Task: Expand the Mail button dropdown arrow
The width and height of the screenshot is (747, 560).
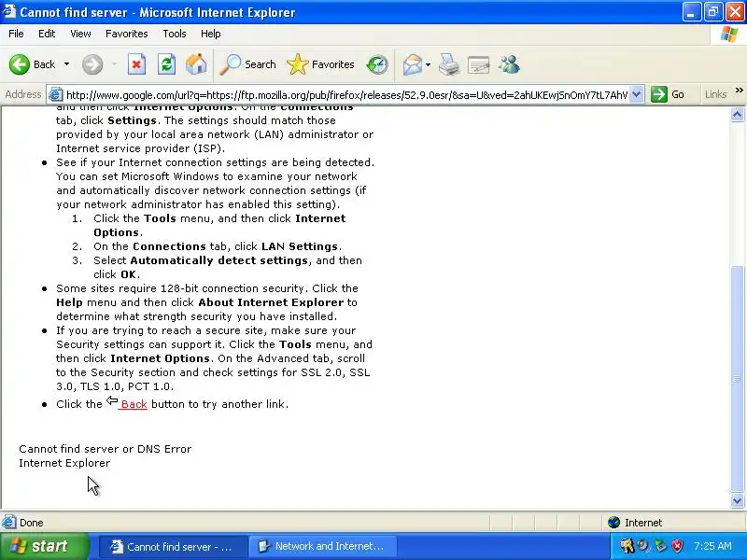Action: (x=428, y=64)
